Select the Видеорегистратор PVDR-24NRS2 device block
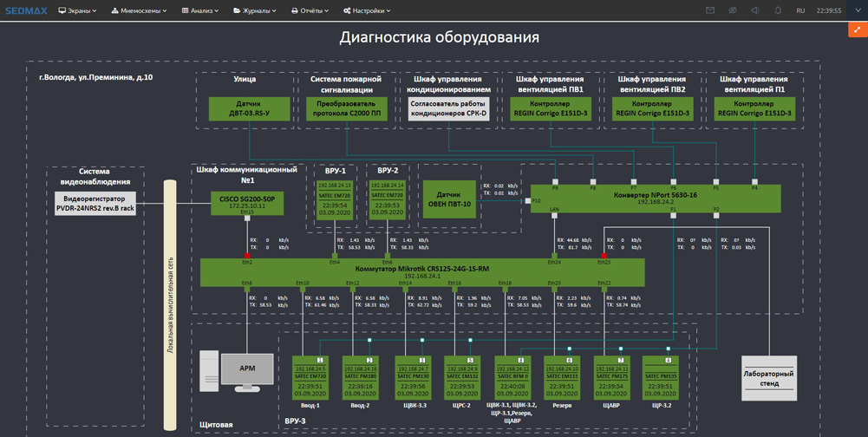Image resolution: width=868 pixels, height=437 pixels. point(95,204)
